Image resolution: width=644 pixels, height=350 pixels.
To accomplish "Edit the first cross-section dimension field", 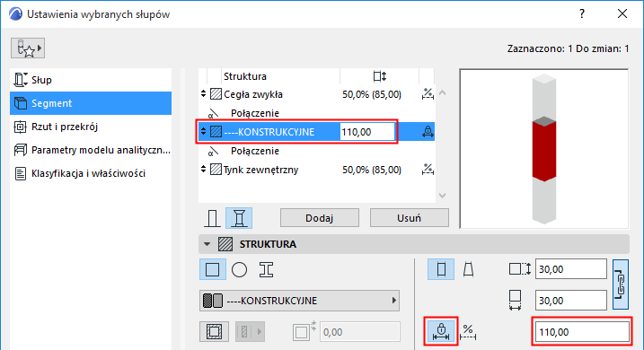I will (x=571, y=269).
